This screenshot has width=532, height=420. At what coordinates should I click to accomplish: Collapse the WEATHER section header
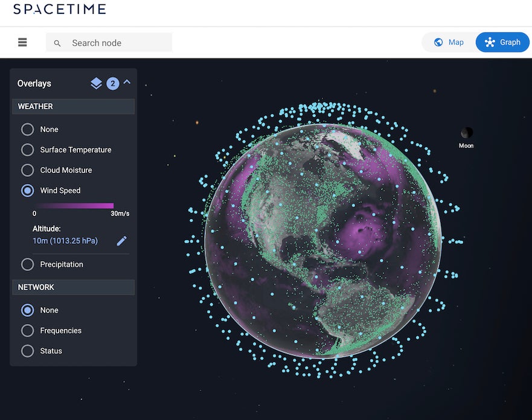pyautogui.click(x=73, y=107)
